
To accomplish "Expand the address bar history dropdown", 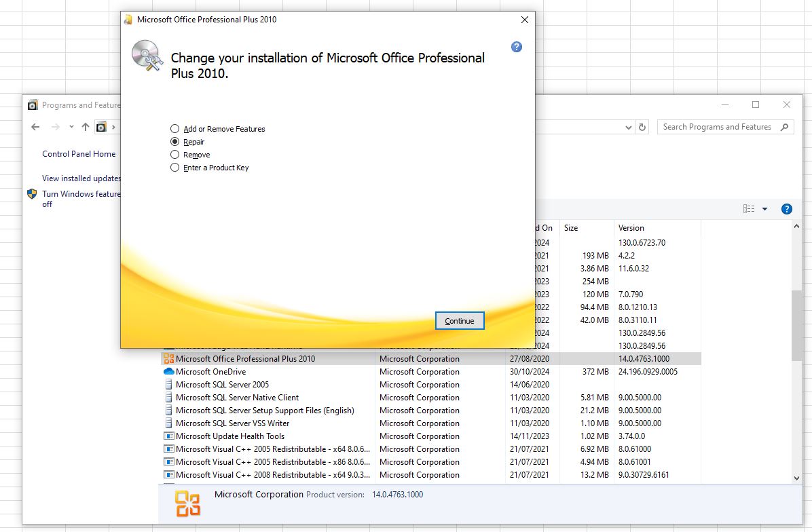I will pyautogui.click(x=628, y=128).
